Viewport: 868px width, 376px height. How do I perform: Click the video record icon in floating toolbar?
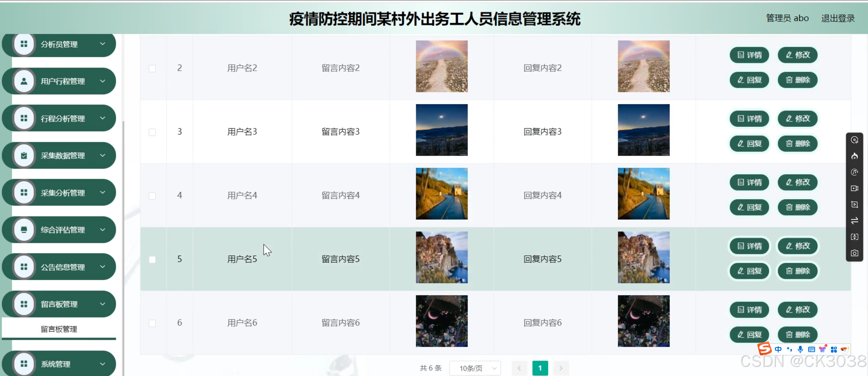(x=854, y=189)
